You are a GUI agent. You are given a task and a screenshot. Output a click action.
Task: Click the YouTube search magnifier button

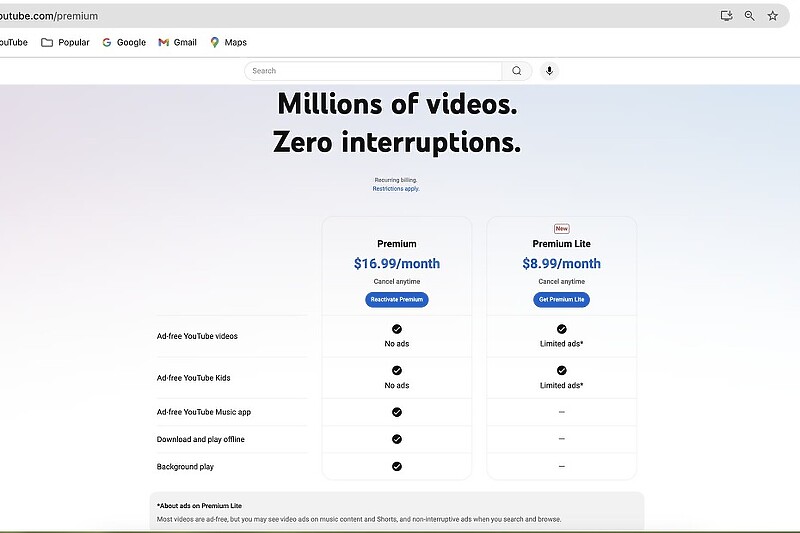517,71
